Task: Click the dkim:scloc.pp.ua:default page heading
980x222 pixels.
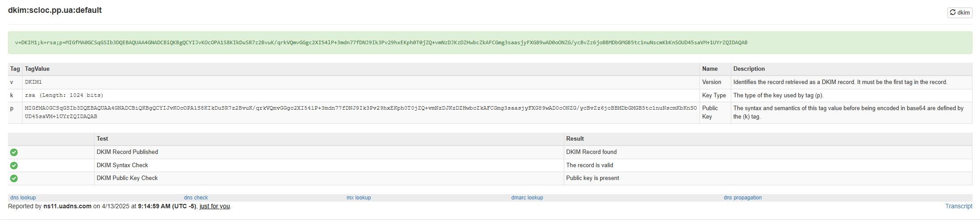Action: click(x=55, y=10)
